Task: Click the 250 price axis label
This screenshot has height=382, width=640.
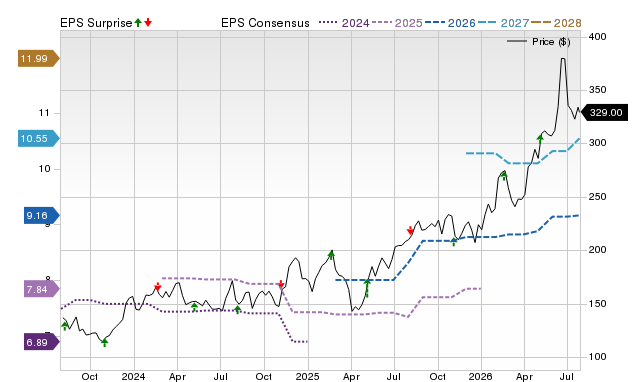Action: click(x=597, y=197)
